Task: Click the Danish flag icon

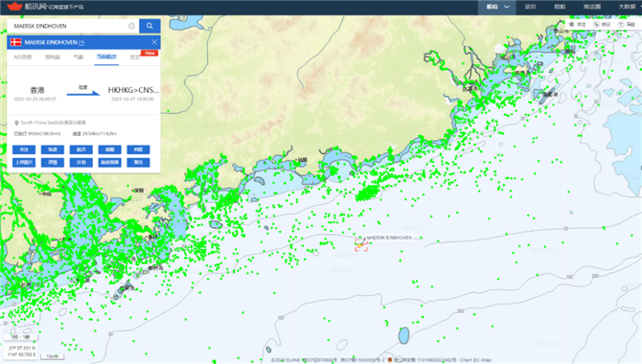Action: coord(16,42)
